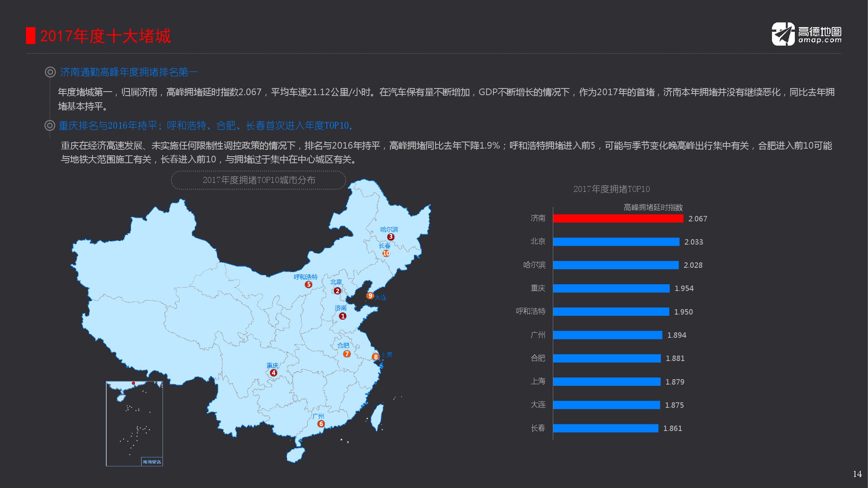Click the bullet icon beside 重庆排名 heading

(x=50, y=125)
